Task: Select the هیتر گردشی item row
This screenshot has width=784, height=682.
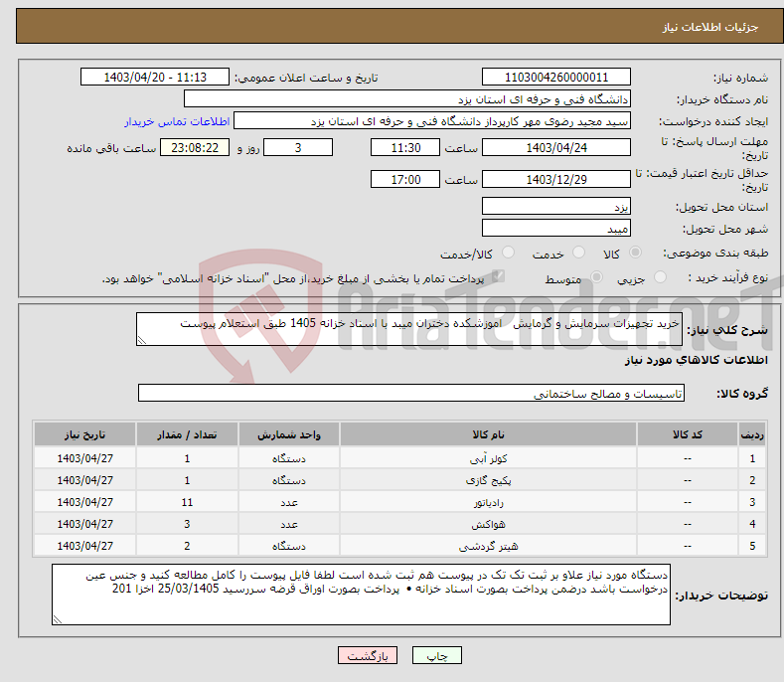Action: (399, 546)
